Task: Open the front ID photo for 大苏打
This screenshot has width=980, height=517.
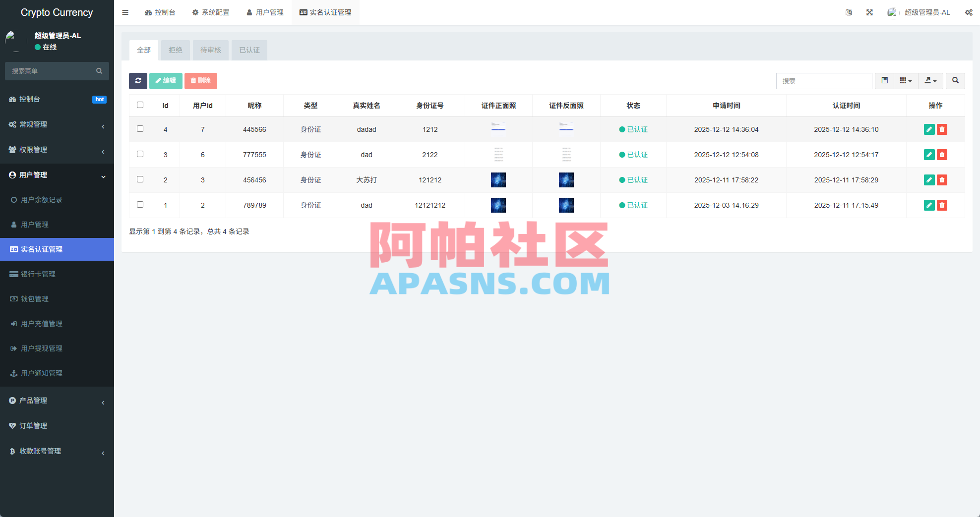Action: (498, 180)
